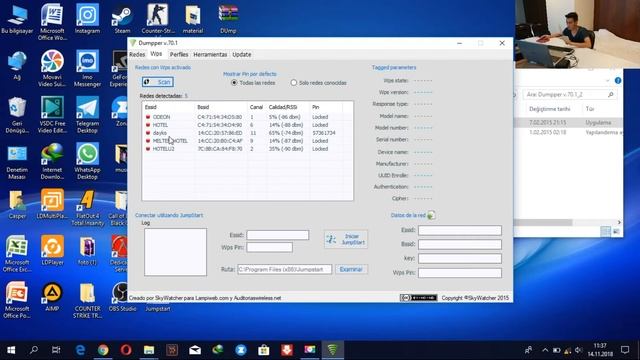The image size is (640, 360).
Task: Launch LDPlayer desktop shortcut
Action: point(52,251)
